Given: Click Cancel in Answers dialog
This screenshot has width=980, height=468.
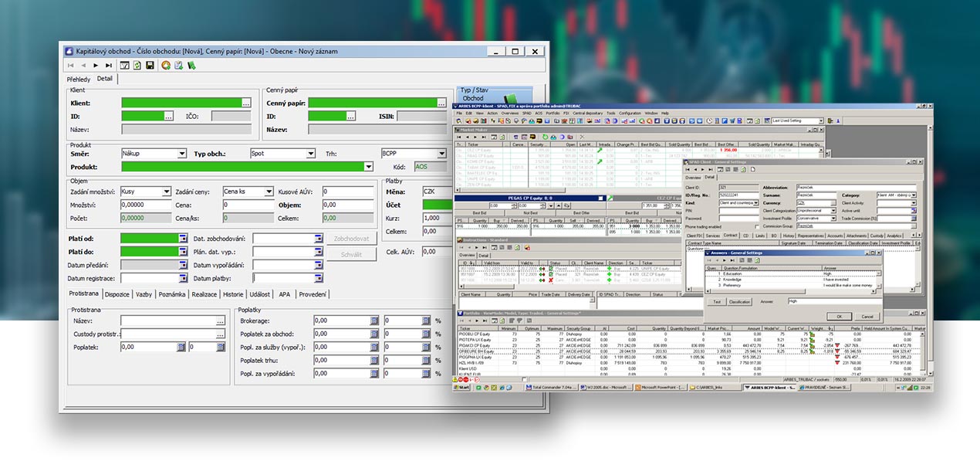Looking at the screenshot, I should coord(867,316).
